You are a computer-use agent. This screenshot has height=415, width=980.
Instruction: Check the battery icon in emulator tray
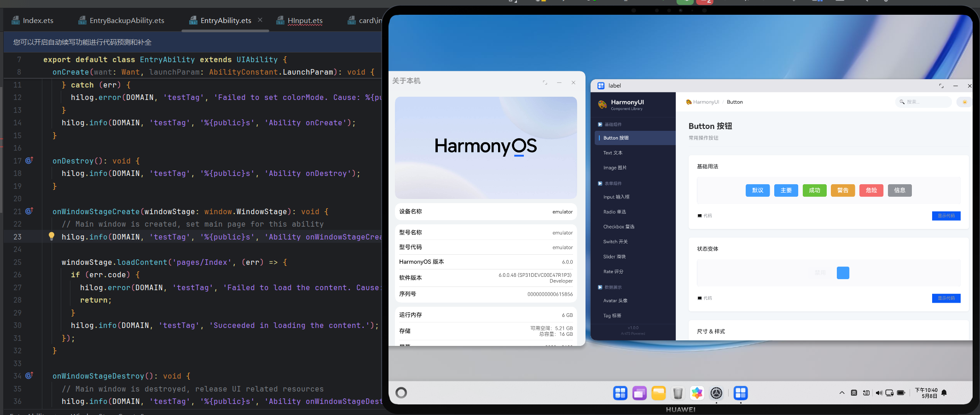tap(901, 393)
